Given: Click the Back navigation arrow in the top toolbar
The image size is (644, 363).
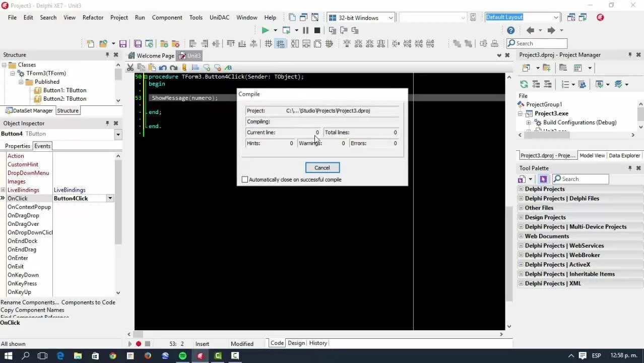Looking at the screenshot, I should (530, 30).
